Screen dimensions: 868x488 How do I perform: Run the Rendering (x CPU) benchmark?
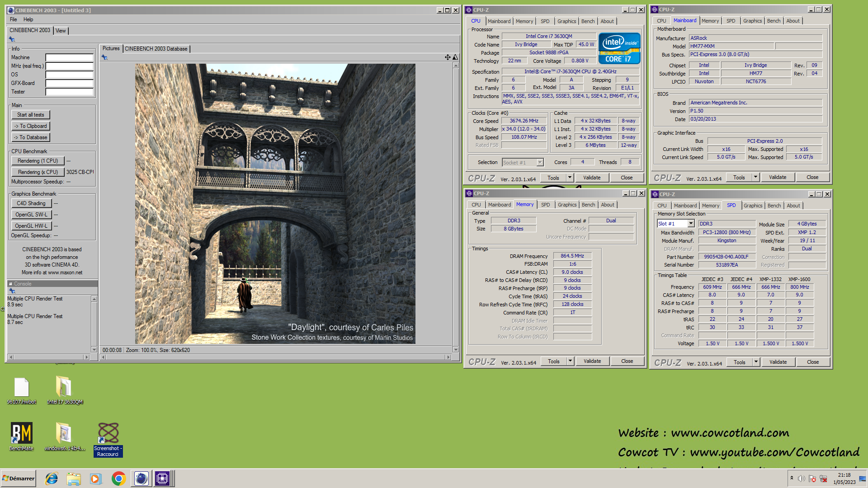(38, 172)
